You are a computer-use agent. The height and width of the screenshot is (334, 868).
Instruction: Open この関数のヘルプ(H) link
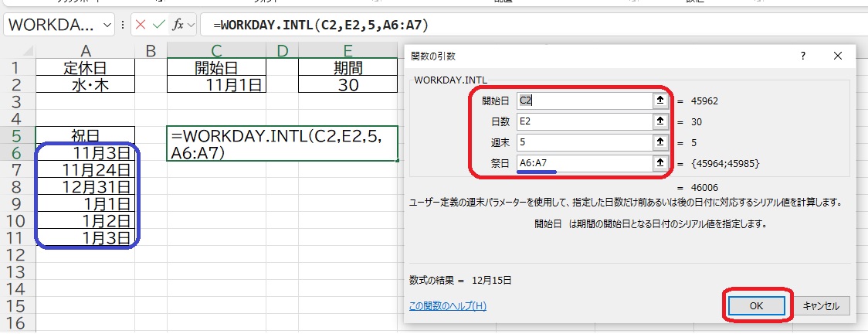448,306
